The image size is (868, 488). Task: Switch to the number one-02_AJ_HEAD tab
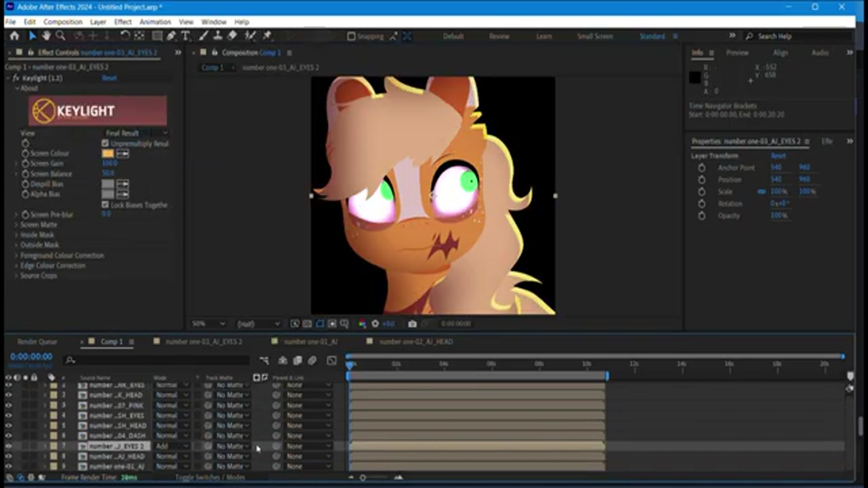415,342
